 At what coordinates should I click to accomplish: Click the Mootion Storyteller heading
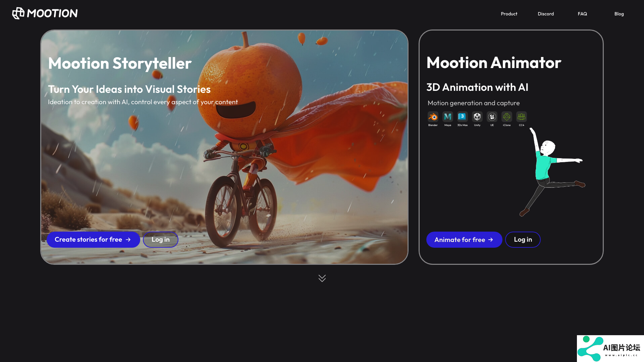[120, 63]
